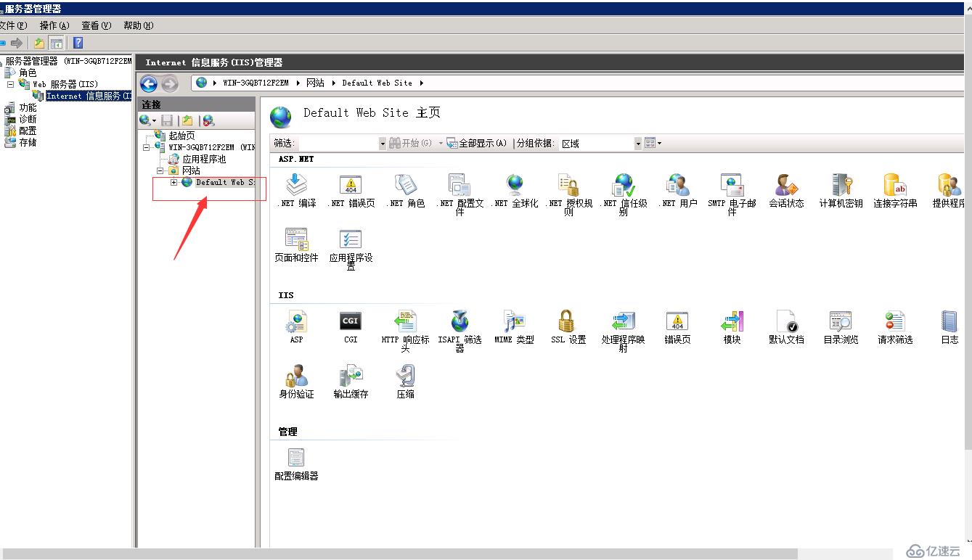Open the 开始(G) dropdown arrow
972x560 pixels.
pyautogui.click(x=441, y=143)
